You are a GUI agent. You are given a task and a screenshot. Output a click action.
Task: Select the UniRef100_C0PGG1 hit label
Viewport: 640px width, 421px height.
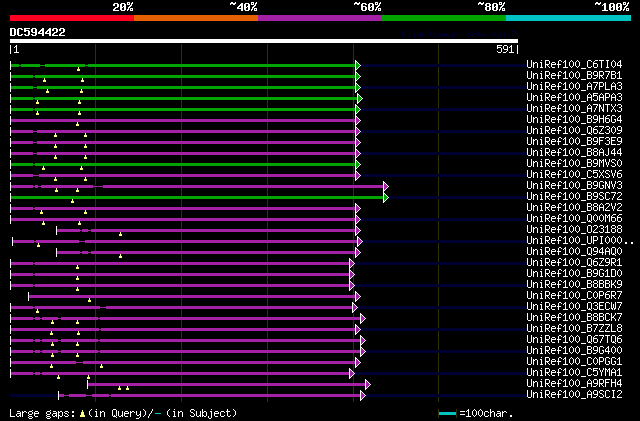click(x=574, y=362)
